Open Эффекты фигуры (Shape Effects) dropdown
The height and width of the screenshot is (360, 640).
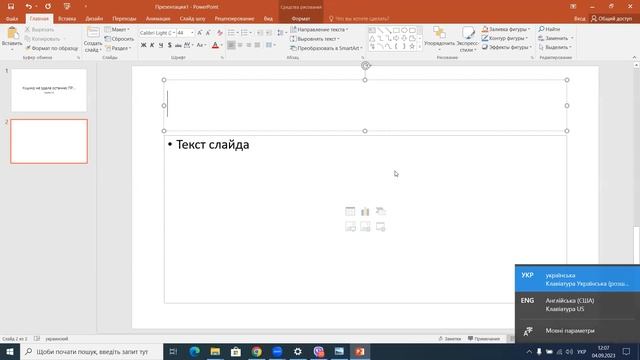point(507,47)
